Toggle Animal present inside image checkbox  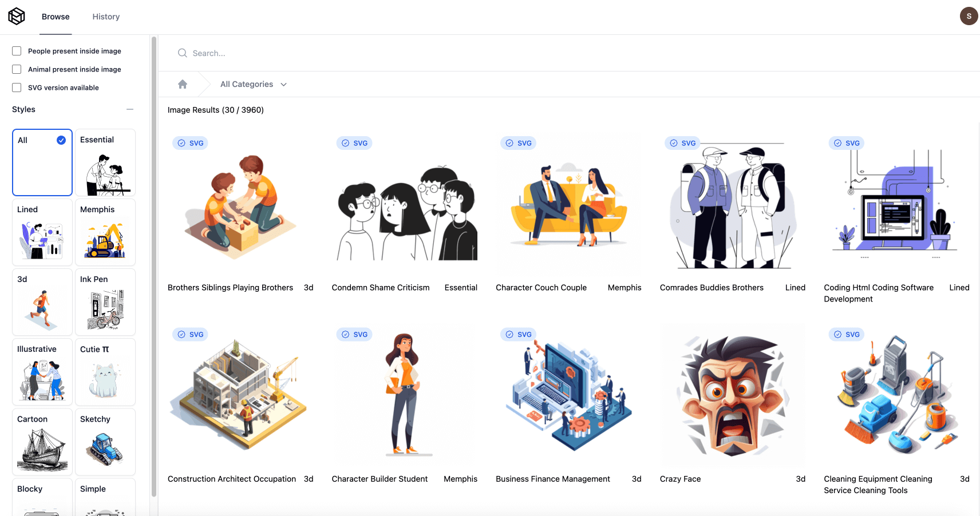click(x=17, y=69)
